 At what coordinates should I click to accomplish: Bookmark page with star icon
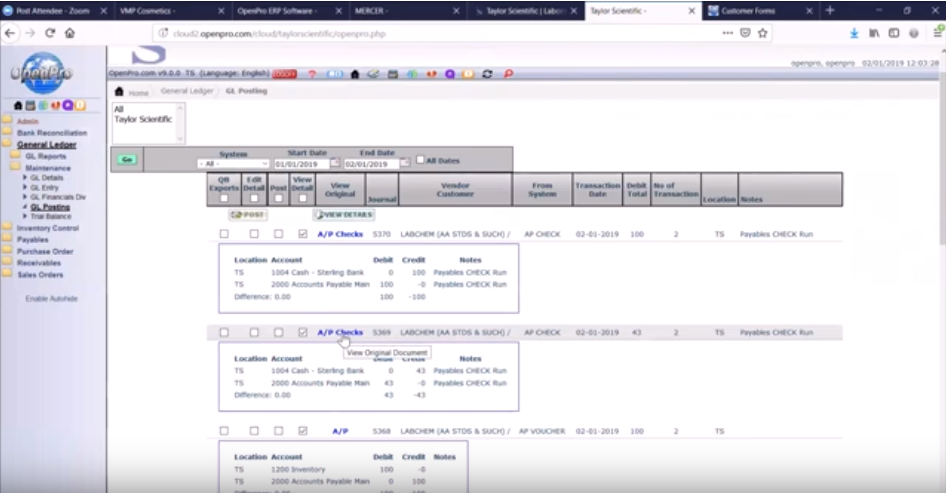pos(763,33)
